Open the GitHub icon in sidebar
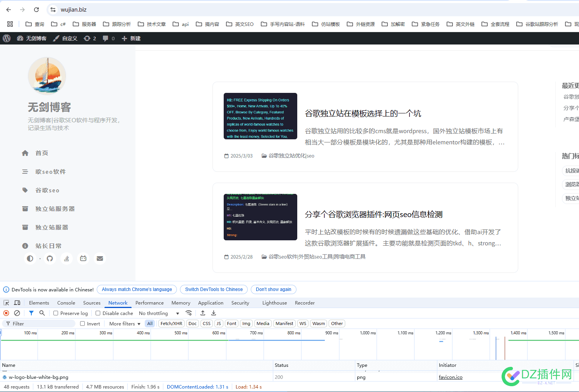The width and height of the screenshot is (579, 392). 50,258
